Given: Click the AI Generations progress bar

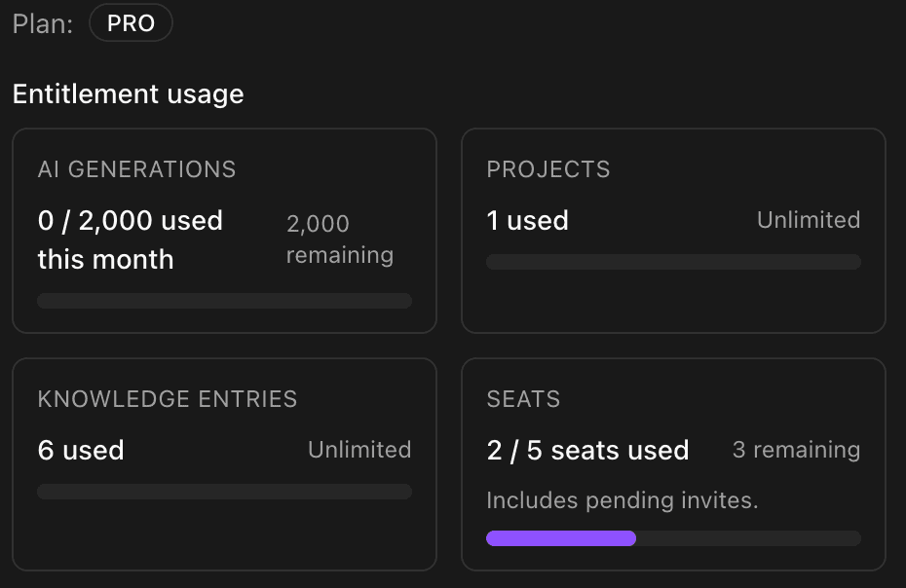Looking at the screenshot, I should click(x=224, y=300).
